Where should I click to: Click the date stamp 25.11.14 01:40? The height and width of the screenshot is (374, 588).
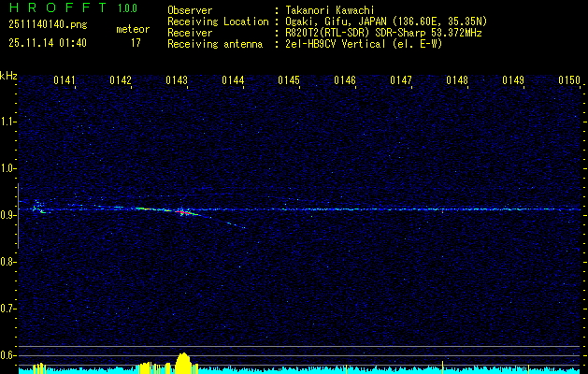(47, 43)
